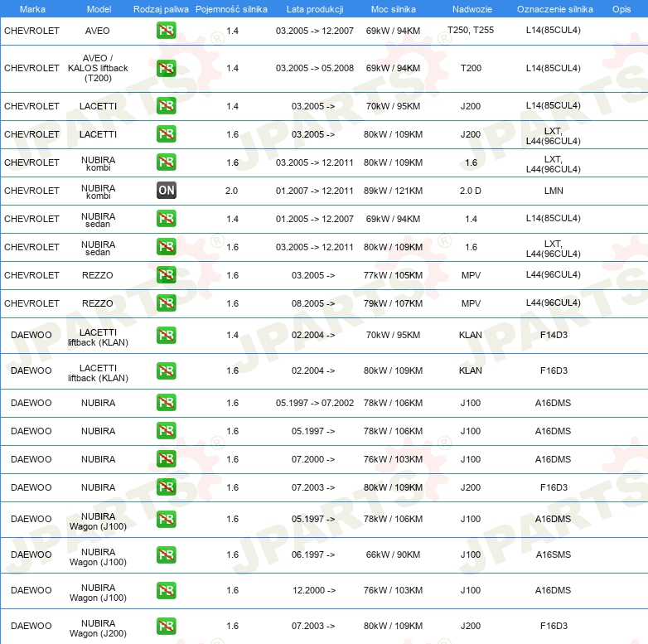
Task: Click '89kW / 121KM' engine power cell
Action: pyautogui.click(x=393, y=191)
